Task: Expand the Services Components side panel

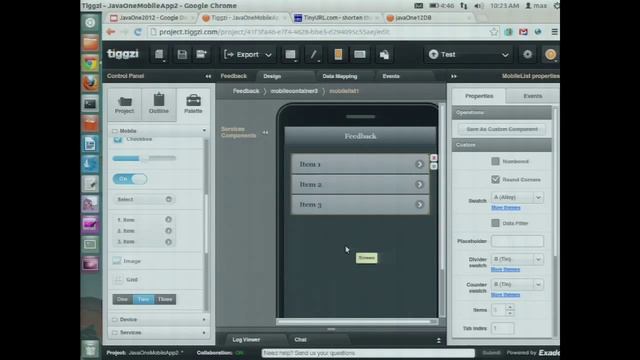Action: pyautogui.click(x=265, y=132)
